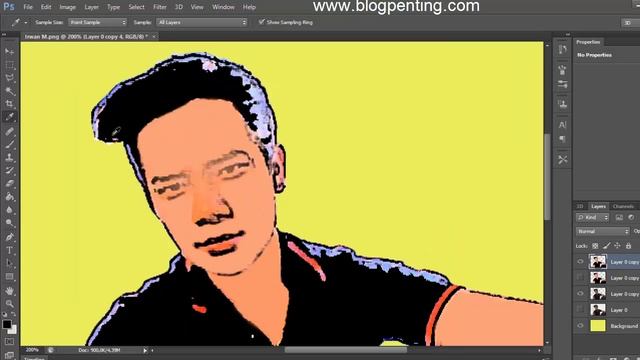This screenshot has width=640, height=360.
Task: Toggle lock all padlock icon
Action: coord(628,246)
